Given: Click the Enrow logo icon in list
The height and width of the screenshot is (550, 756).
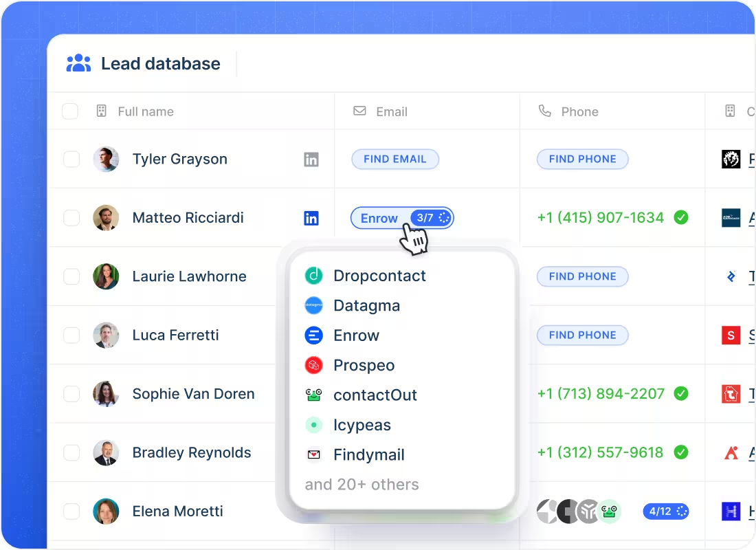Looking at the screenshot, I should pos(314,335).
